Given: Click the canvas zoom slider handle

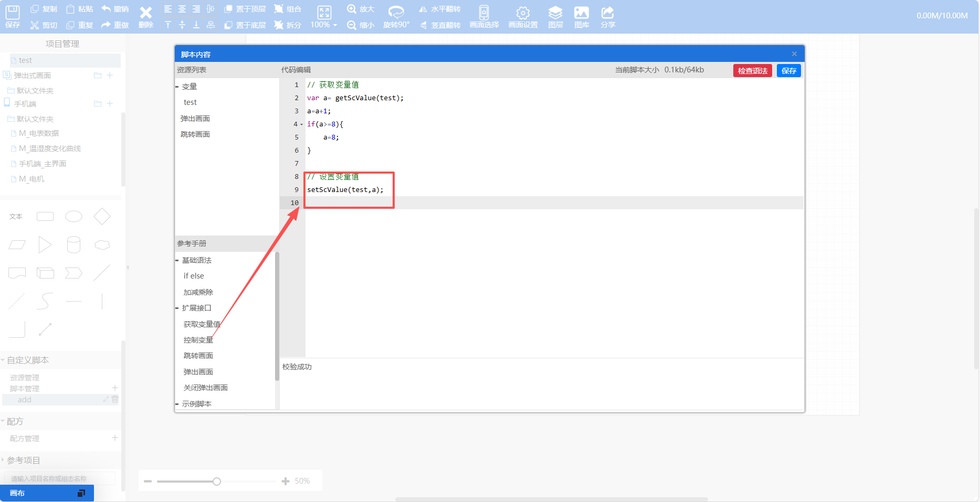Looking at the screenshot, I should coord(217,482).
